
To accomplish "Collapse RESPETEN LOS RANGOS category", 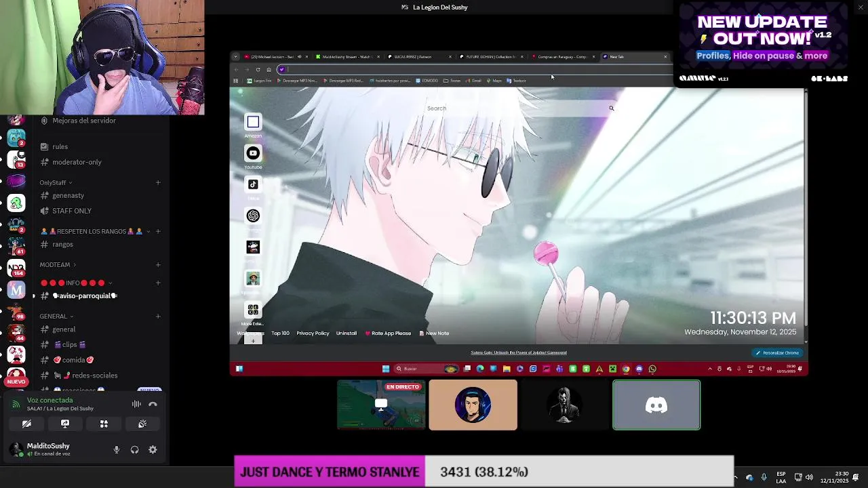I will coord(95,231).
